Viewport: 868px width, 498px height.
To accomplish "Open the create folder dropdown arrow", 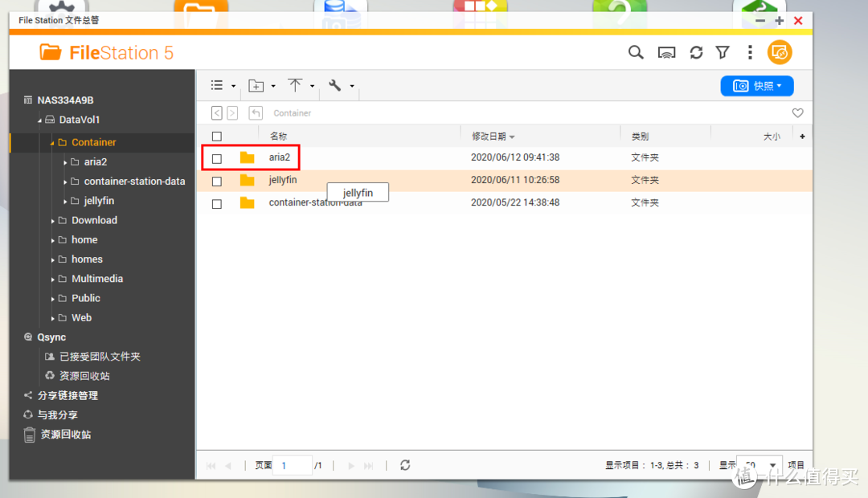I will 273,86.
